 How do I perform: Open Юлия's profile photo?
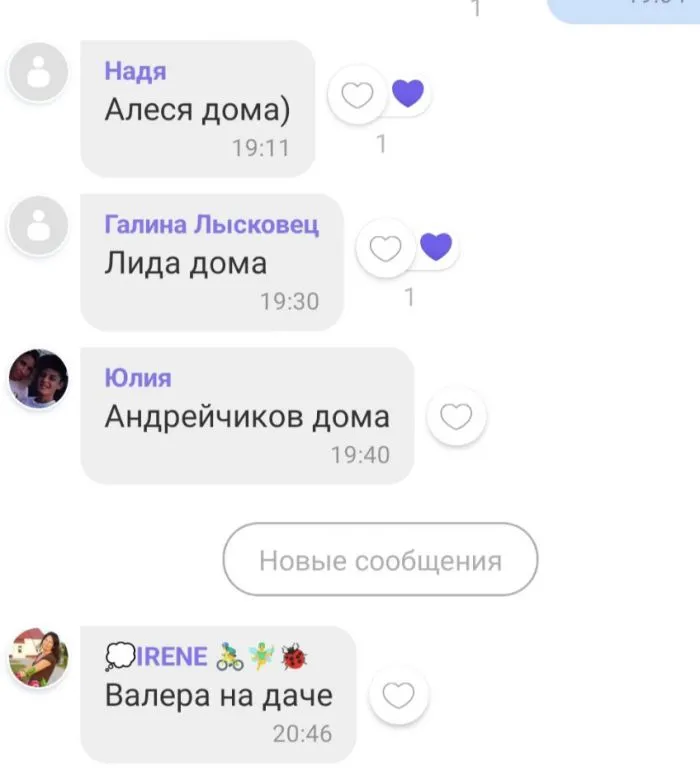coord(38,379)
